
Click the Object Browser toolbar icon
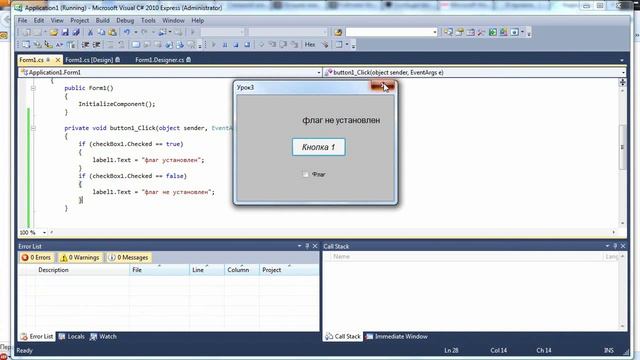[x=471, y=32]
